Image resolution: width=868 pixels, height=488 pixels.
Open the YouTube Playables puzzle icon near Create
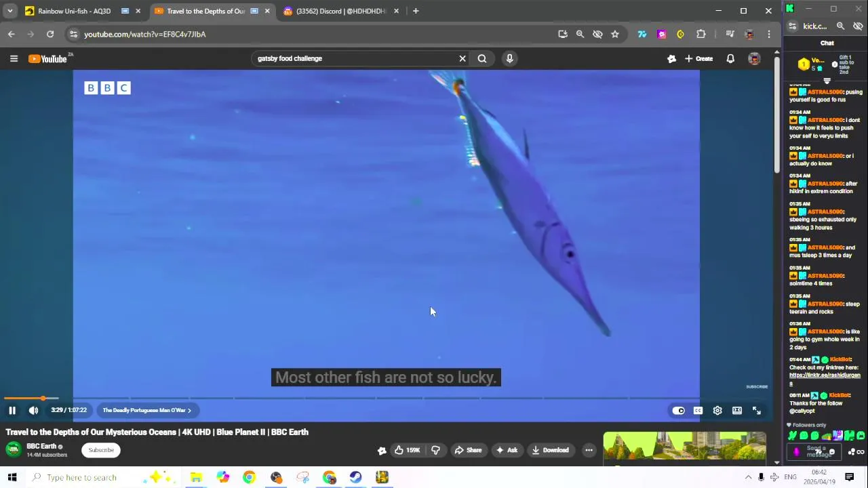[x=671, y=59]
